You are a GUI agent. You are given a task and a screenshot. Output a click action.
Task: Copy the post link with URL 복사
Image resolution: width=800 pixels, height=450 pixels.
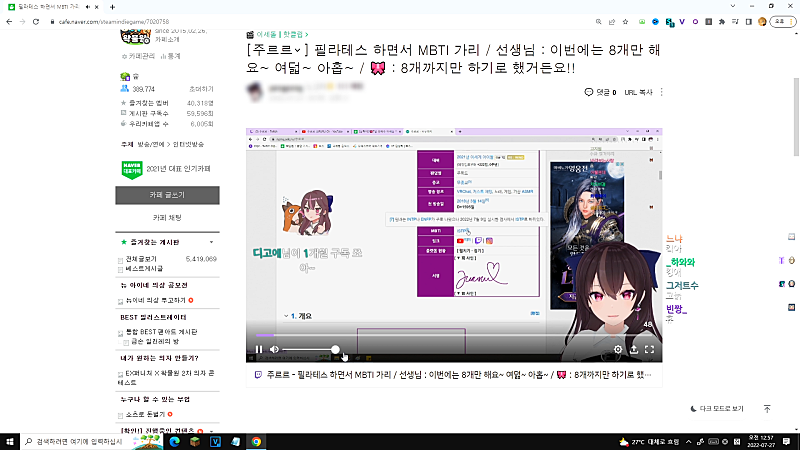(x=638, y=92)
